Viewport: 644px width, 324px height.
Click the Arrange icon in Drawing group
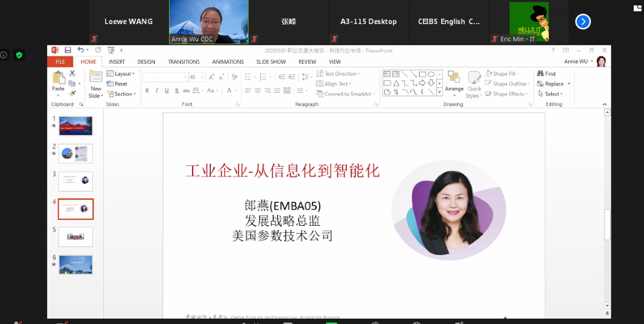pyautogui.click(x=454, y=78)
